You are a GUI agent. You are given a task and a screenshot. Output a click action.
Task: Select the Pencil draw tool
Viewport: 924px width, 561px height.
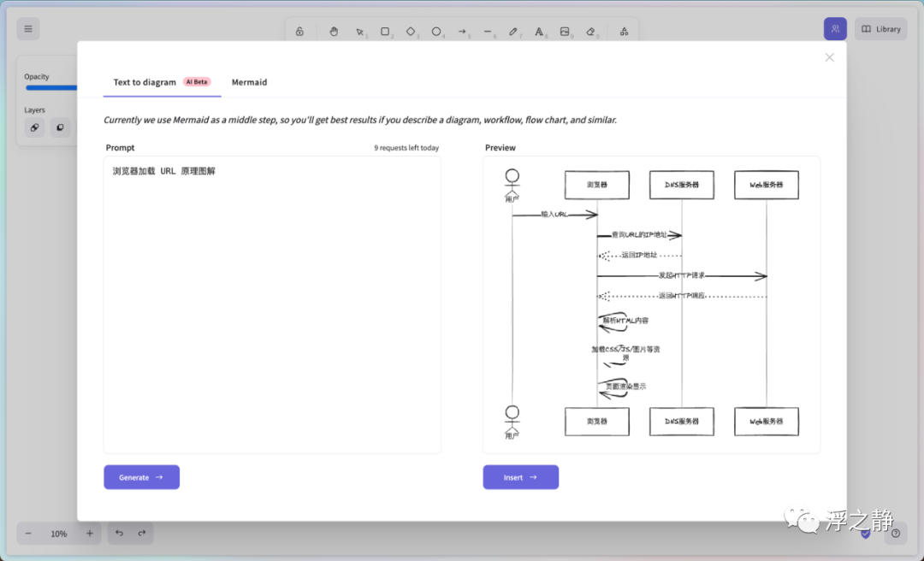pos(513,32)
